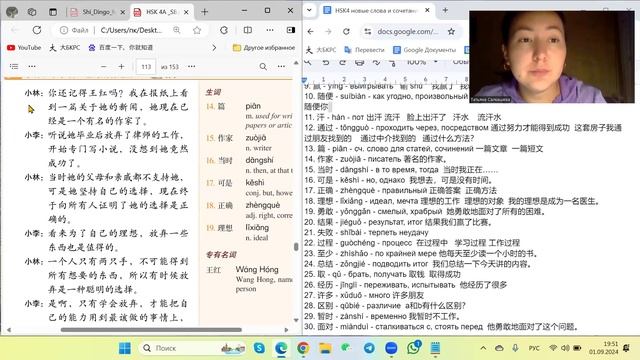Screen dimensions: 640x360
Task: Zoom out the PDF with minus button
Action: 104,66
